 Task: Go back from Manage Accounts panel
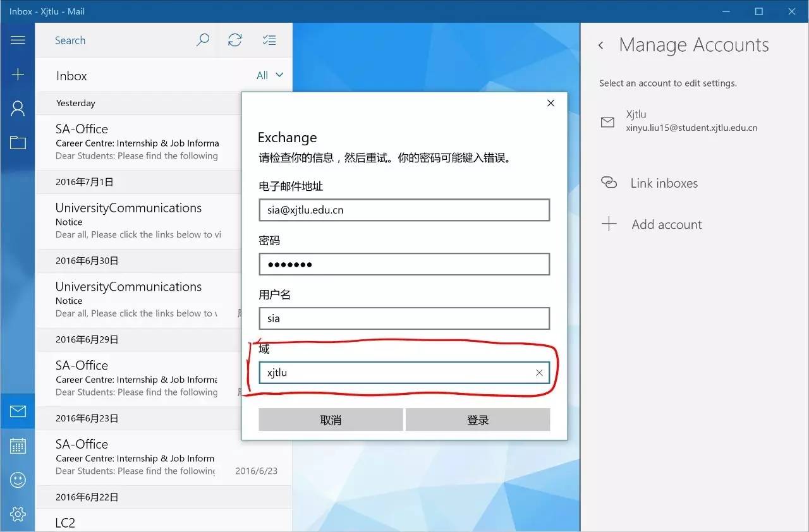coord(601,45)
